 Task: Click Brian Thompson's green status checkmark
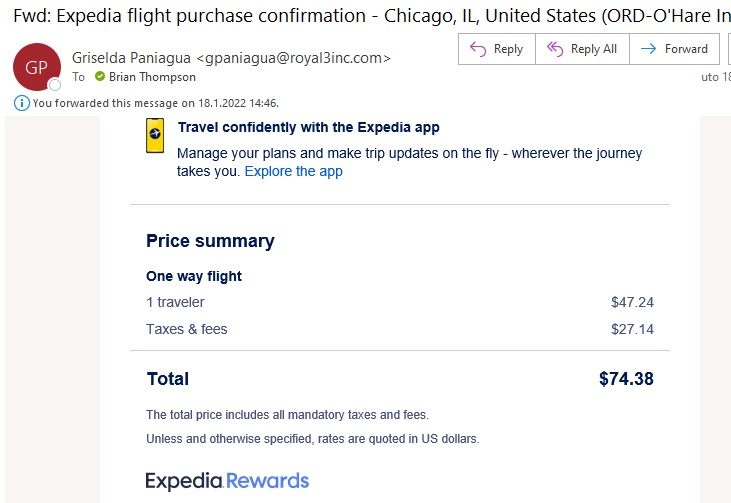click(100, 76)
